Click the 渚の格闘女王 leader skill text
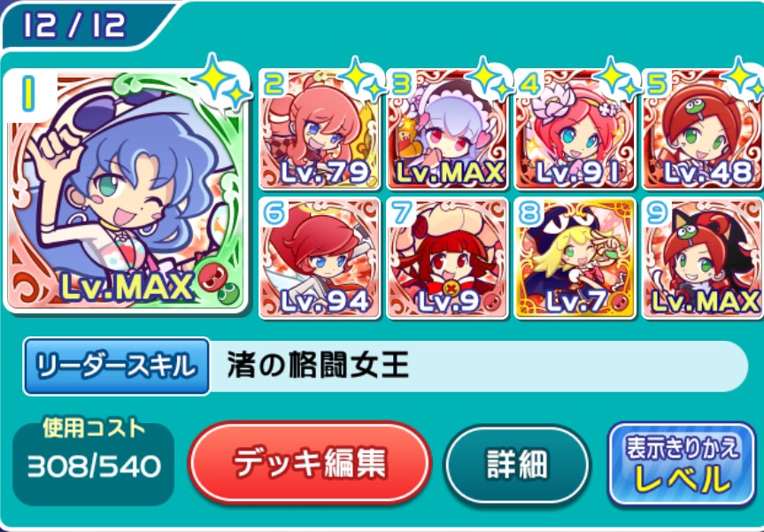This screenshot has width=764, height=532. tap(318, 366)
